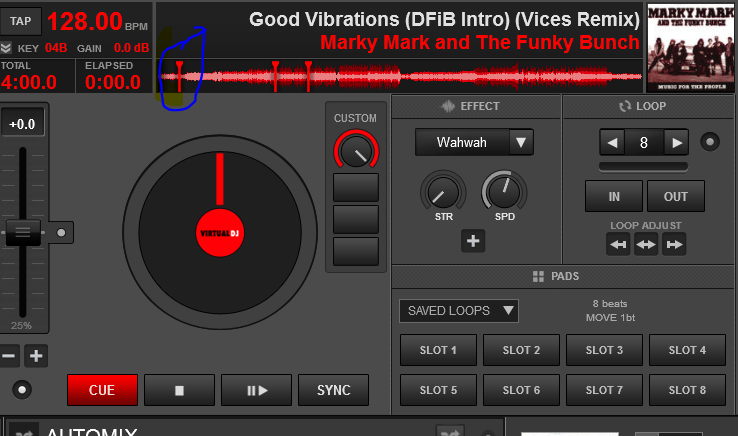Viewport: 738px width, 436px height.
Task: Click the gain value 0.0 dB
Action: [x=131, y=48]
